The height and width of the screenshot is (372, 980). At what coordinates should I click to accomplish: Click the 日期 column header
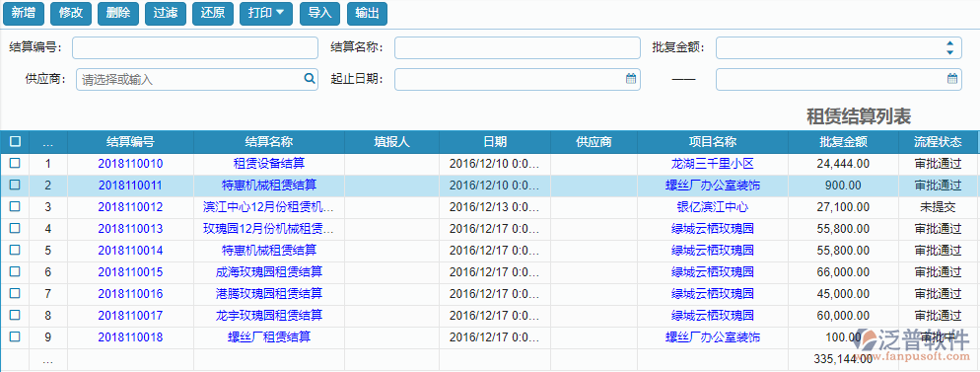pyautogui.click(x=495, y=142)
